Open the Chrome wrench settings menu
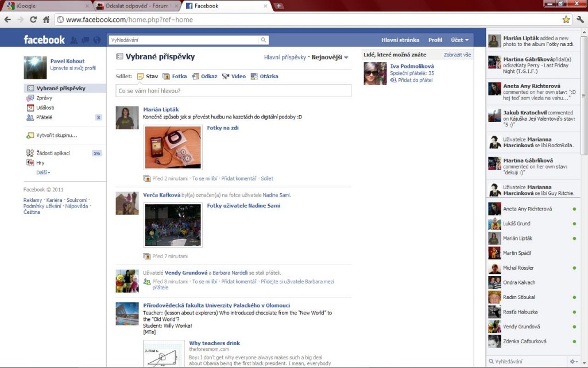 [580, 20]
